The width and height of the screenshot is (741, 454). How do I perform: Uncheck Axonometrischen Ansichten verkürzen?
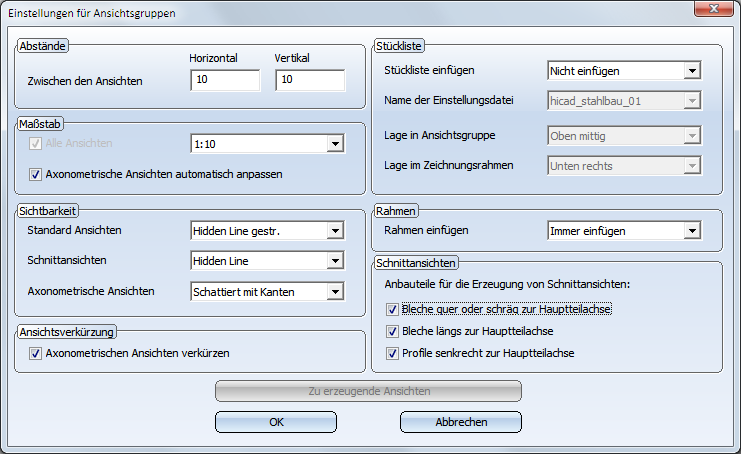point(37,352)
